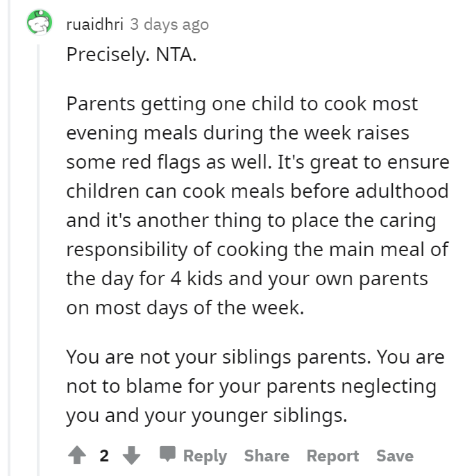Viewport: 472px width, 476px height.
Task: Collapse parent thread via outer left line
Action: pos(9,238)
